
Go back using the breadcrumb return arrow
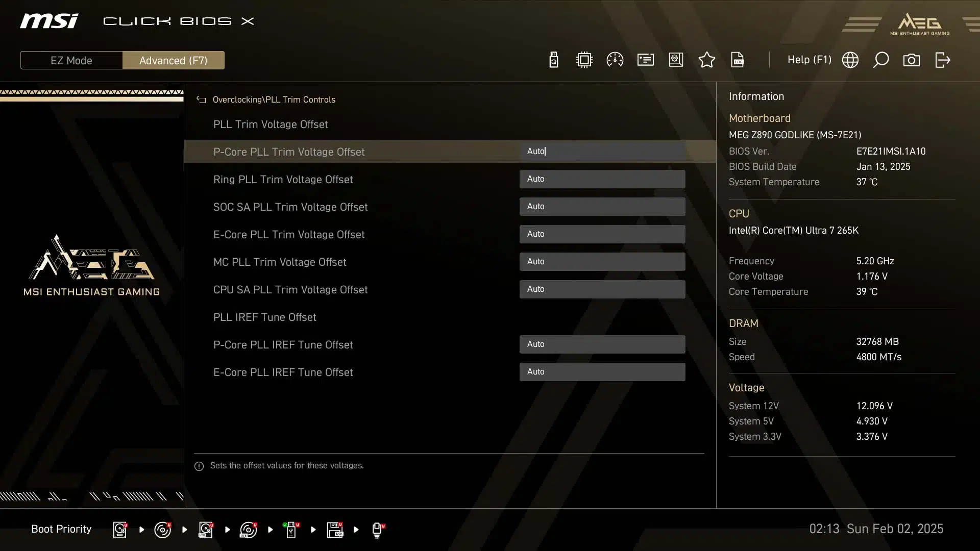201,99
